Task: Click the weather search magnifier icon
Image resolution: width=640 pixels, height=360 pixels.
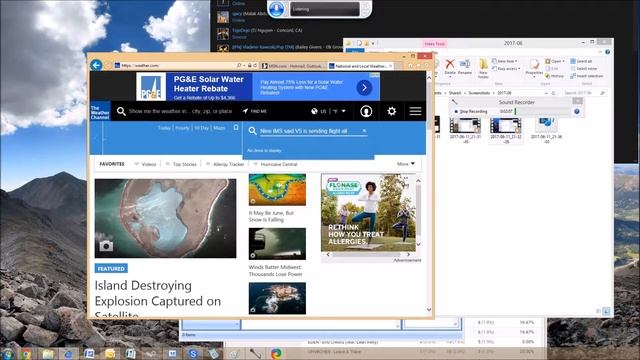Action: (121, 111)
